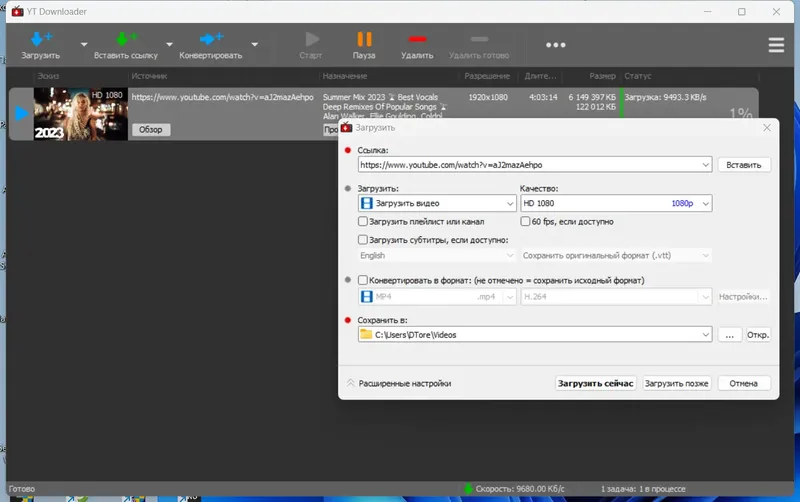Click the Загрузка: 9493.3 KB/s status text

tap(665, 97)
